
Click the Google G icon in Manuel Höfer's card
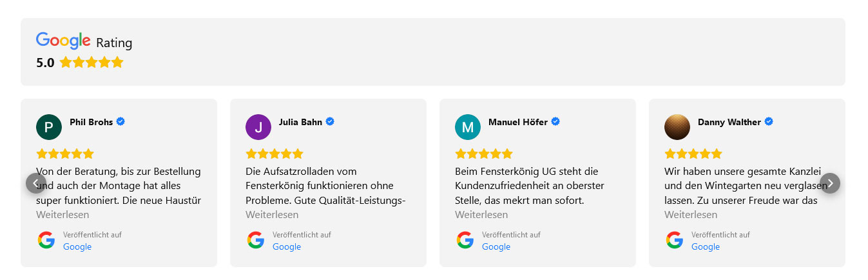coord(465,240)
